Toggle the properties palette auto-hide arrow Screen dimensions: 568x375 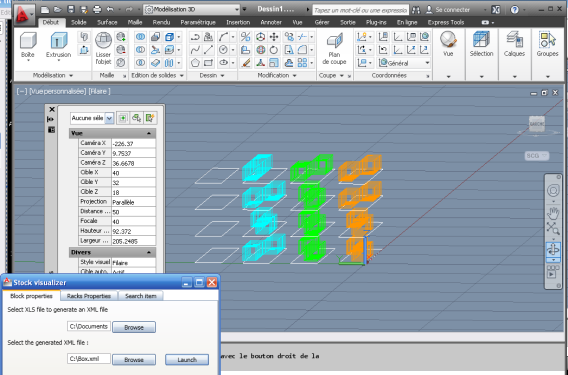pos(51,119)
